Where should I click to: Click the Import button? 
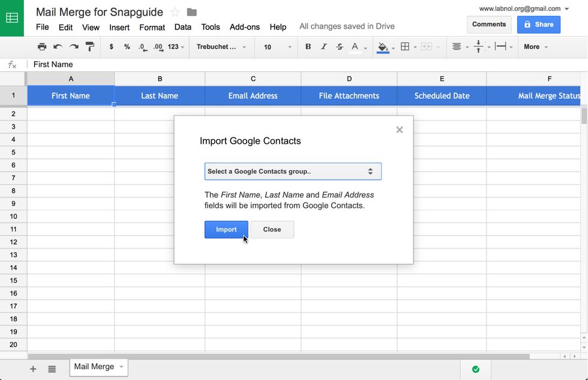pos(226,230)
